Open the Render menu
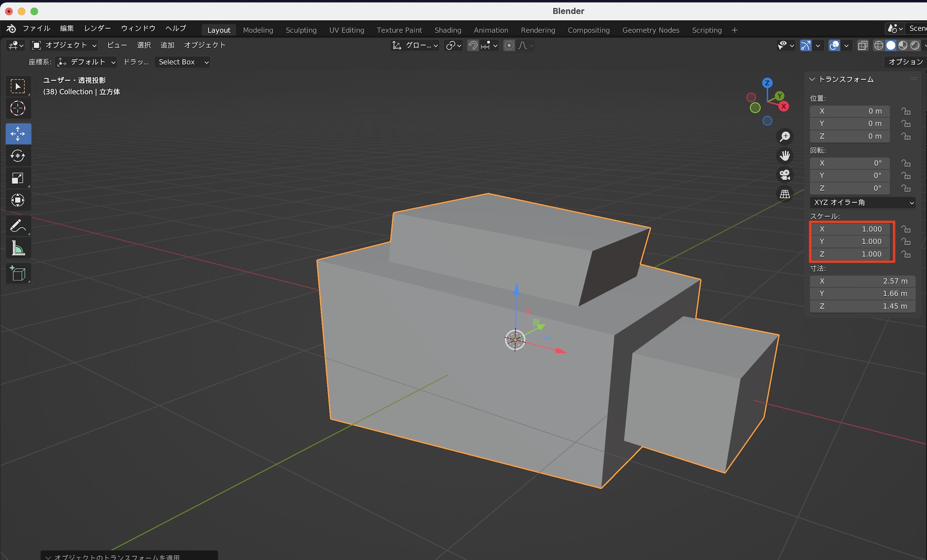The height and width of the screenshot is (560, 927). coord(97,28)
